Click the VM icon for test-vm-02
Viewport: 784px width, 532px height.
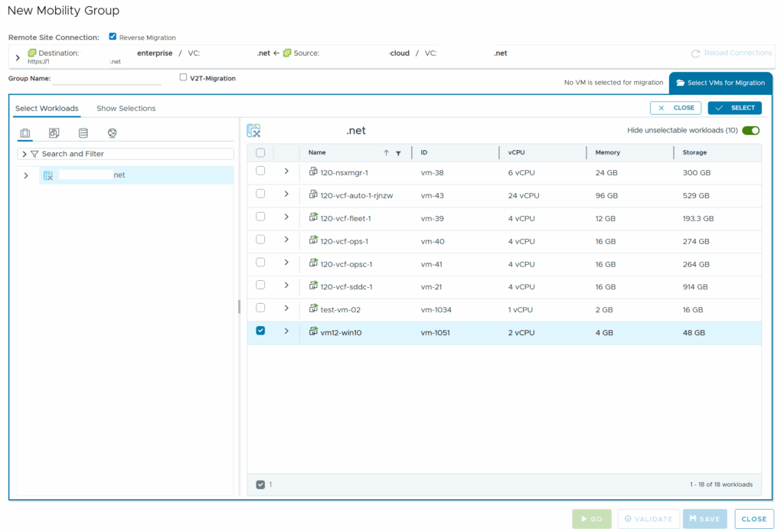pyautogui.click(x=313, y=308)
